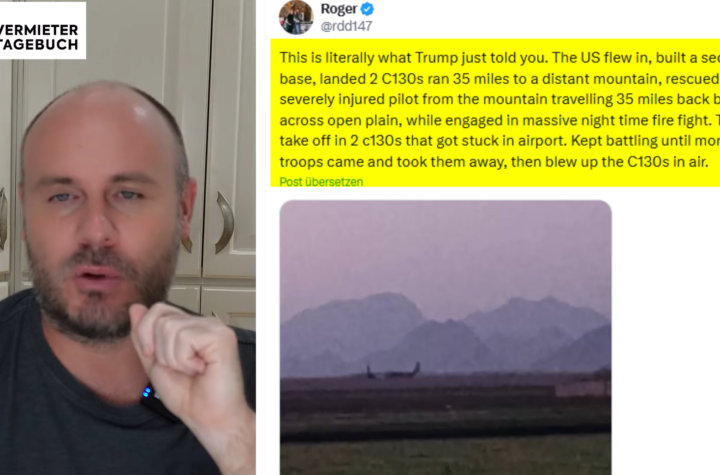The width and height of the screenshot is (720, 475).
Task: Click the blue verified badge beside Roger
Action: [x=367, y=9]
